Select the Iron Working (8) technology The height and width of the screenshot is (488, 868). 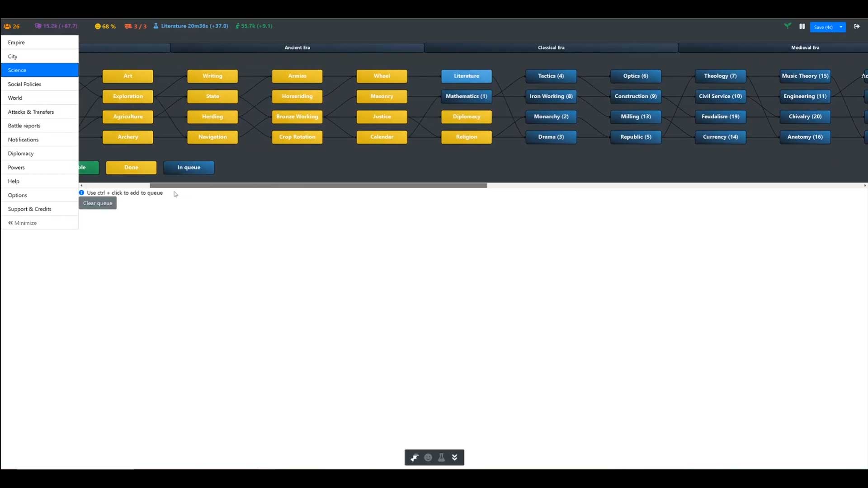coord(551,96)
